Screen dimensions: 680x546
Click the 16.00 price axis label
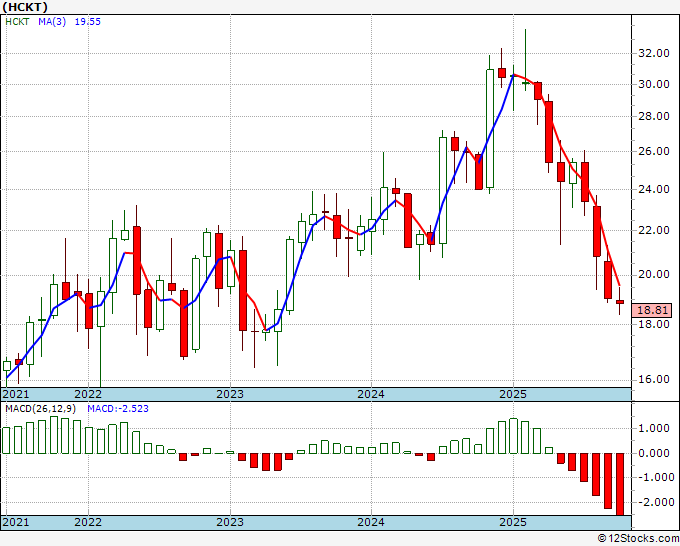coord(654,379)
